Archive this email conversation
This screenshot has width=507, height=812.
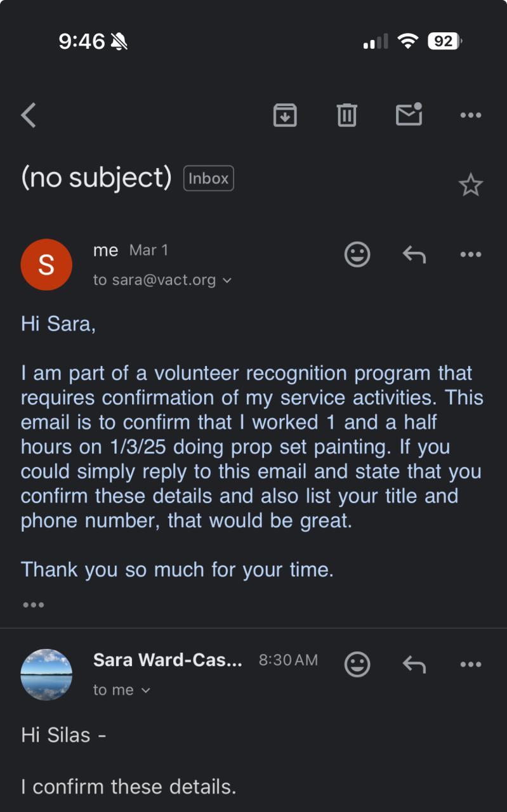coord(285,115)
